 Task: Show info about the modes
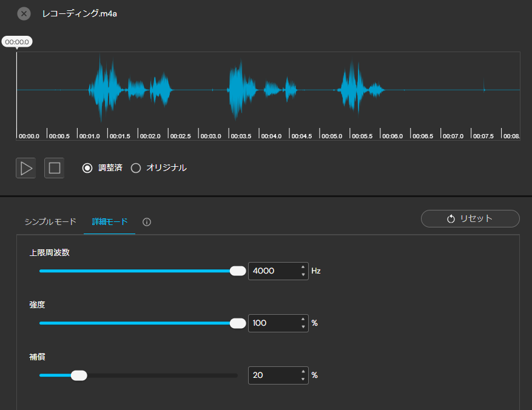147,222
